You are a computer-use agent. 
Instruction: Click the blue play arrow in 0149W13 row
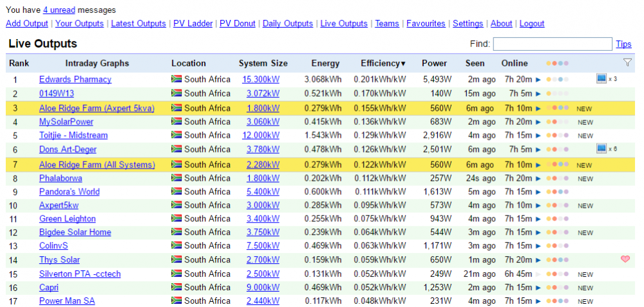coord(538,94)
